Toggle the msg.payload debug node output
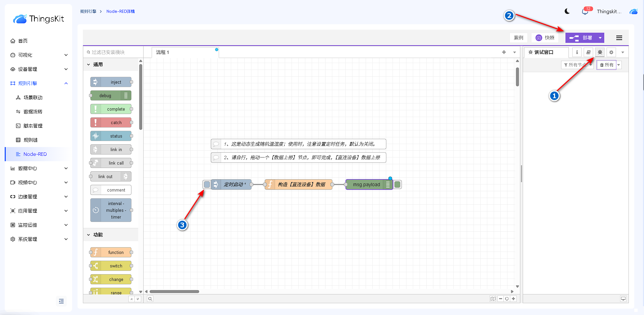Image resolution: width=644 pixels, height=315 pixels. point(397,184)
